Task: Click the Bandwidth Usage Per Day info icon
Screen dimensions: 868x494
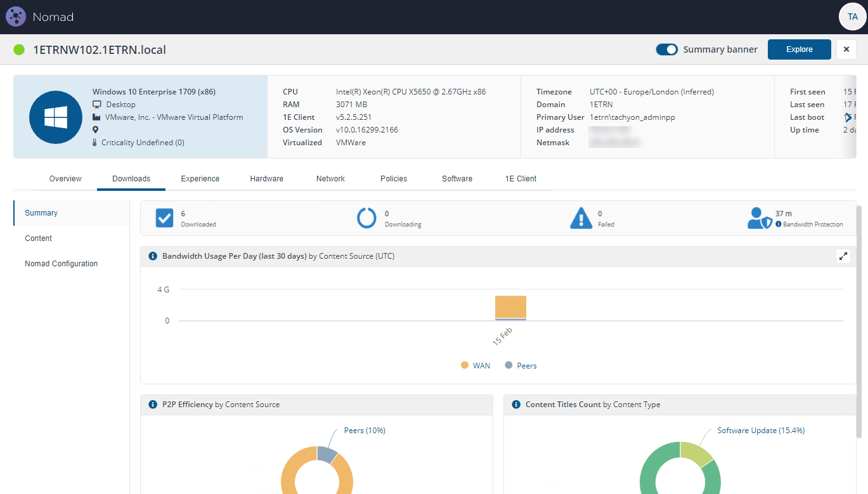Action: pos(153,256)
